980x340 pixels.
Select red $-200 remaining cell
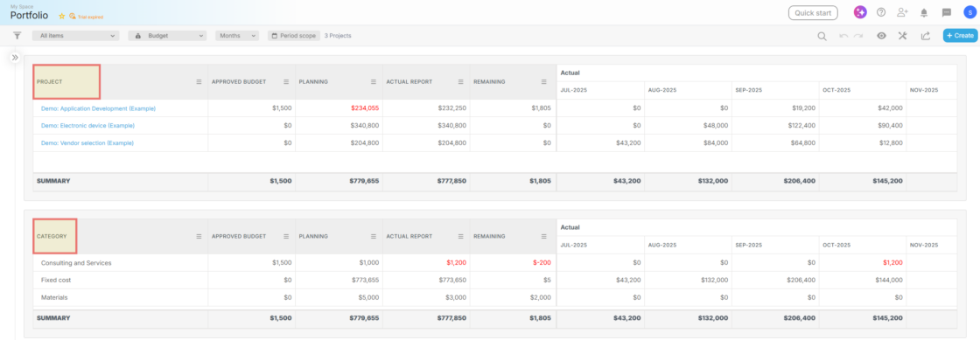coord(513,262)
